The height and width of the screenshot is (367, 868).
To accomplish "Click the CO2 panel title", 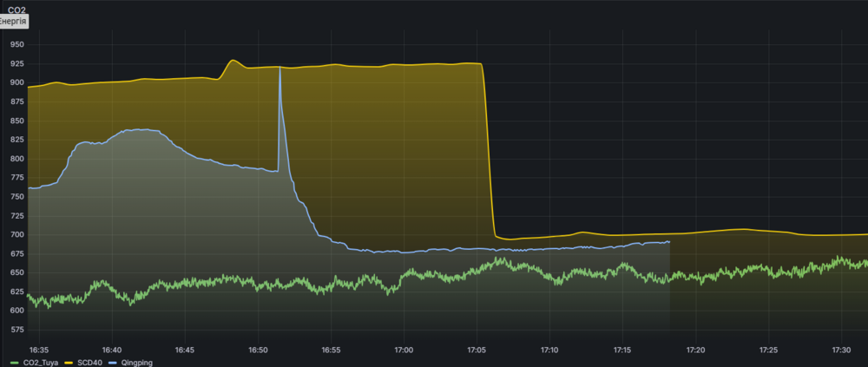I will tap(16, 10).
